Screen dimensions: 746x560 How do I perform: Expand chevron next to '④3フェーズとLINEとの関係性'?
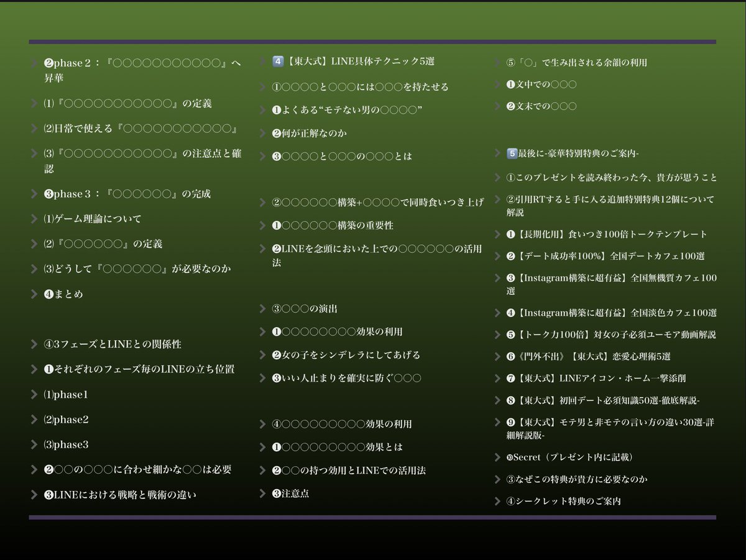tap(34, 344)
